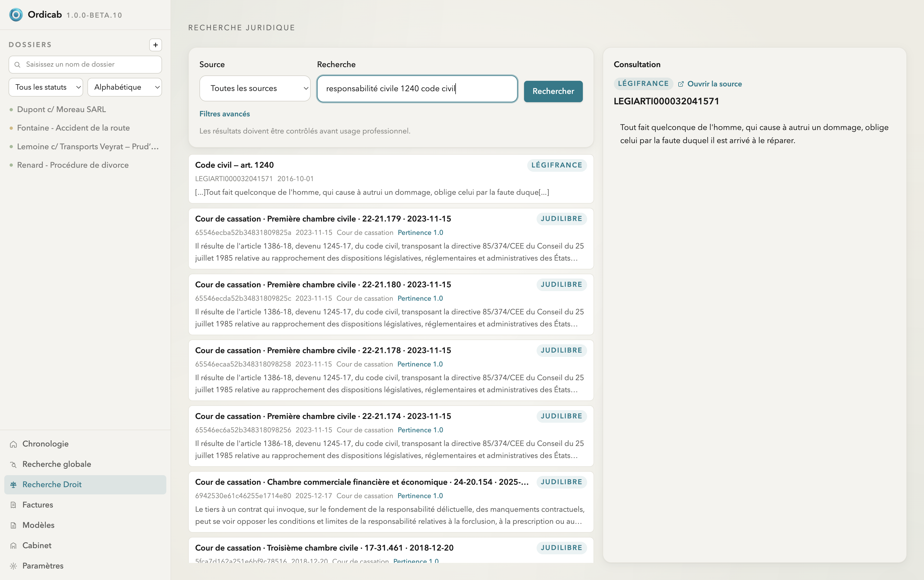Click ID 6942530e61c46255e1714e80
The height and width of the screenshot is (580, 924).
click(x=243, y=496)
